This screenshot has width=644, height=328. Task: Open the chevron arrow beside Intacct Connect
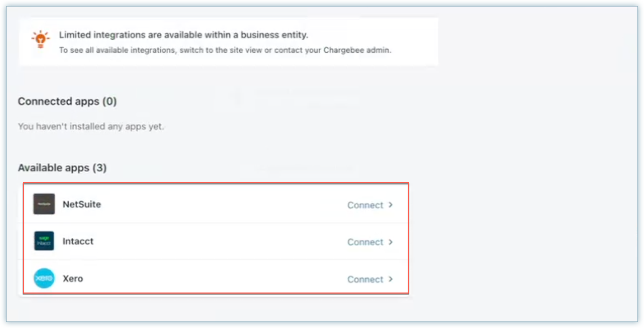tap(390, 242)
